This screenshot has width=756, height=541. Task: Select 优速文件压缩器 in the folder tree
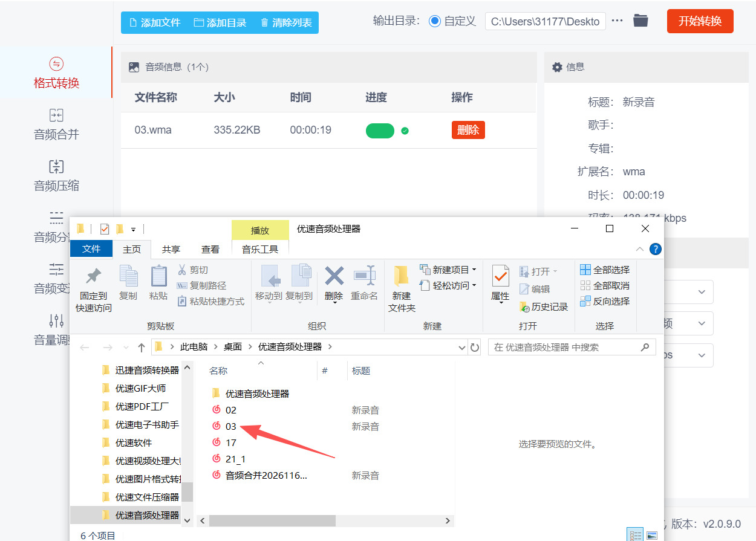(x=147, y=497)
